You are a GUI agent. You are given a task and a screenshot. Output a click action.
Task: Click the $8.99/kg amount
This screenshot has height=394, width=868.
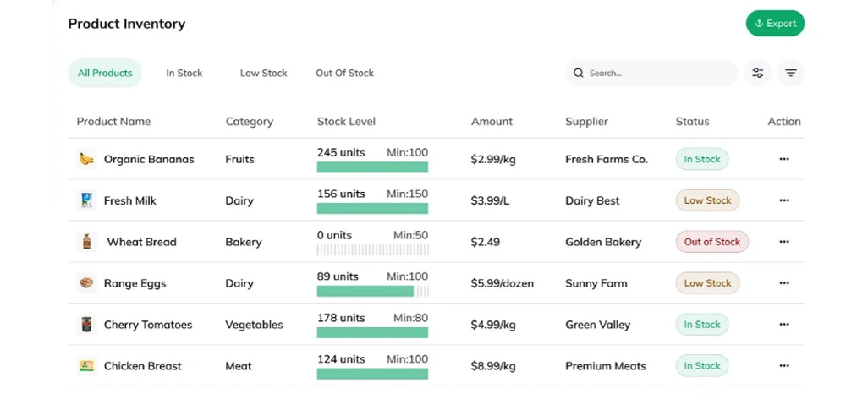(493, 366)
